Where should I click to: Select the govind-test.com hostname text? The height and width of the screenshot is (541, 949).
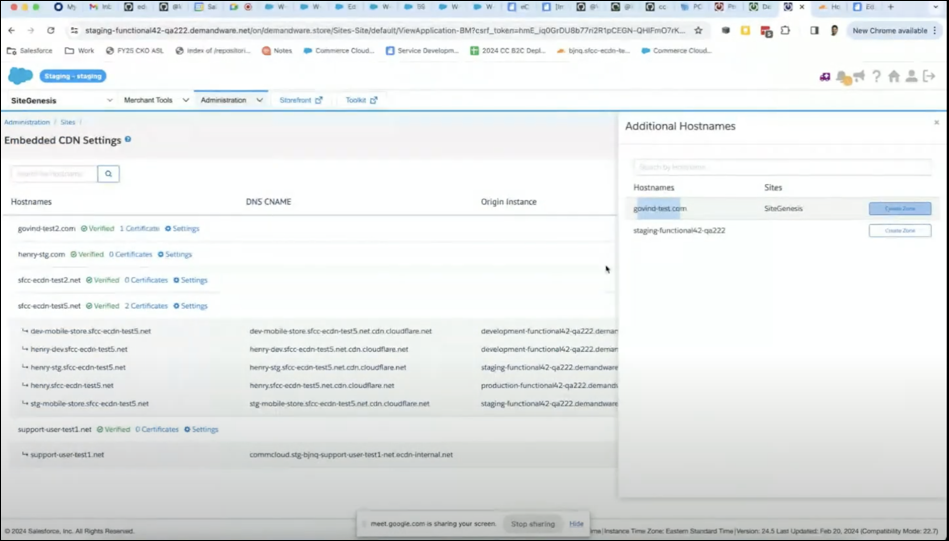coord(660,209)
